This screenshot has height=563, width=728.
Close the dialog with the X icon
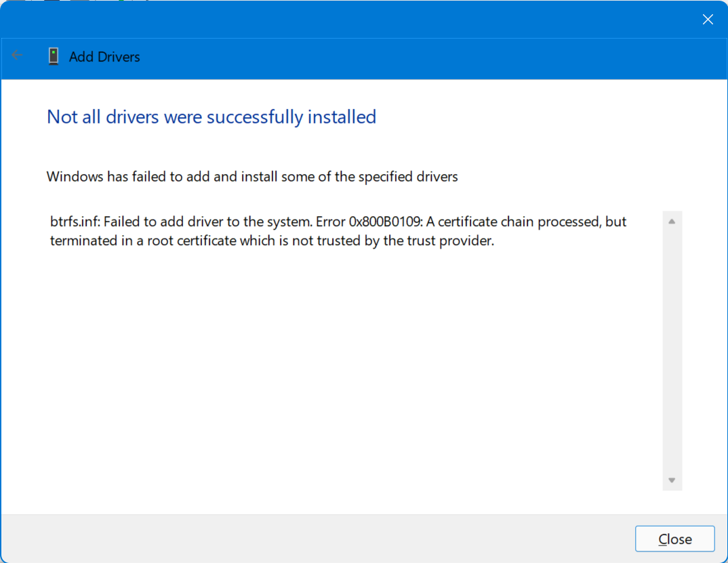(708, 20)
